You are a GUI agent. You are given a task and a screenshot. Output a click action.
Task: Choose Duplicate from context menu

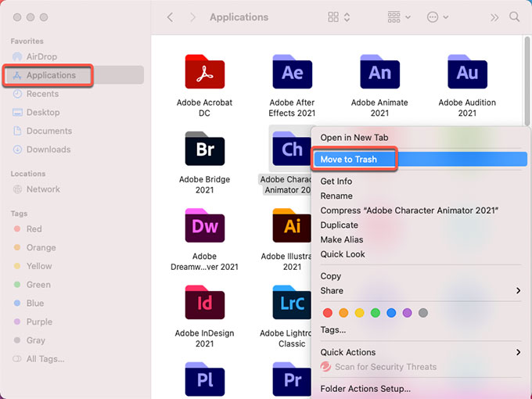pos(421,225)
